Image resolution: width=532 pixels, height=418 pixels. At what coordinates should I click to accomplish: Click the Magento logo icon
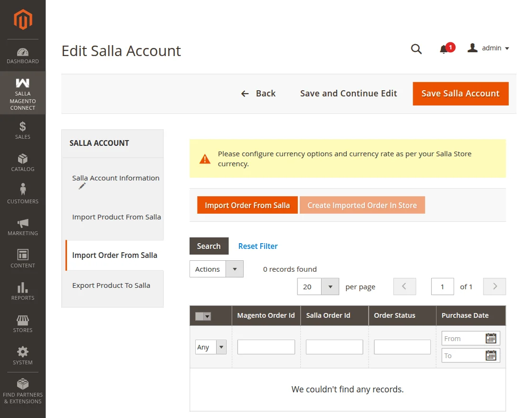coord(23,19)
